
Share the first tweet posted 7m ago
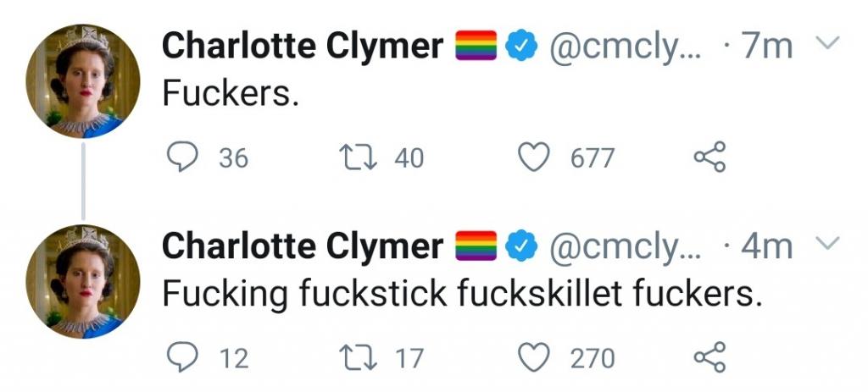pos(709,157)
